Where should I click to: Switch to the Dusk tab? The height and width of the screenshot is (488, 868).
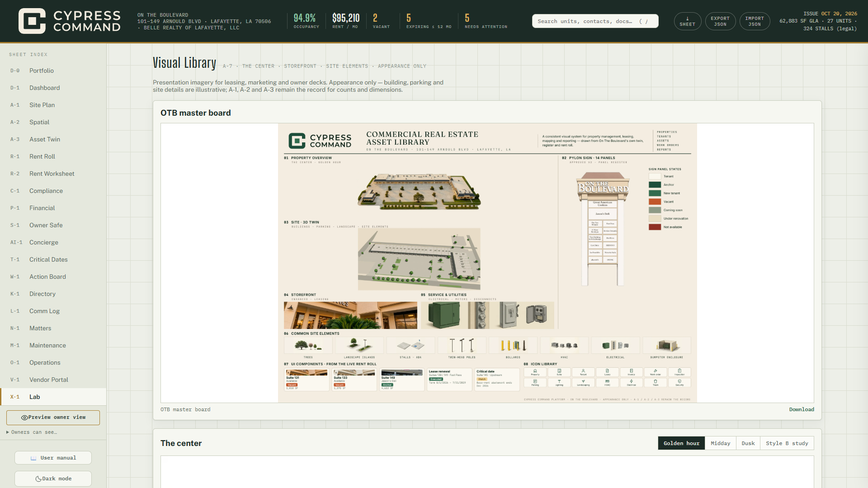tap(748, 443)
